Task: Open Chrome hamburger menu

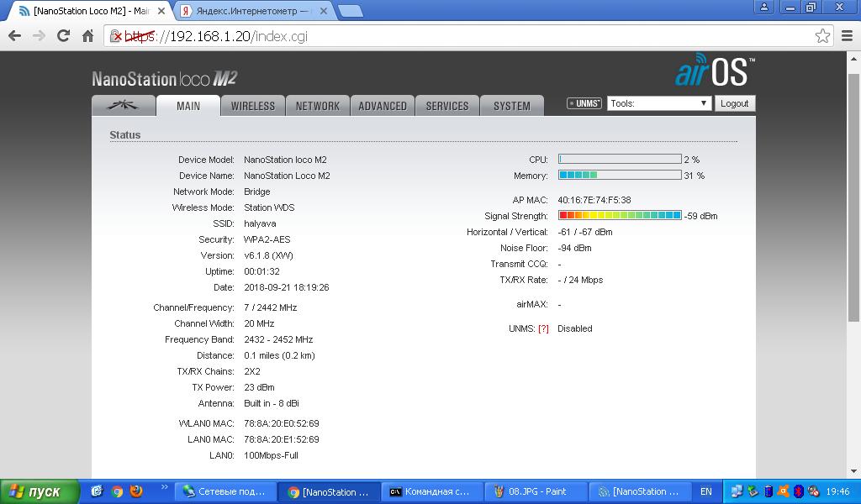Action: point(847,36)
